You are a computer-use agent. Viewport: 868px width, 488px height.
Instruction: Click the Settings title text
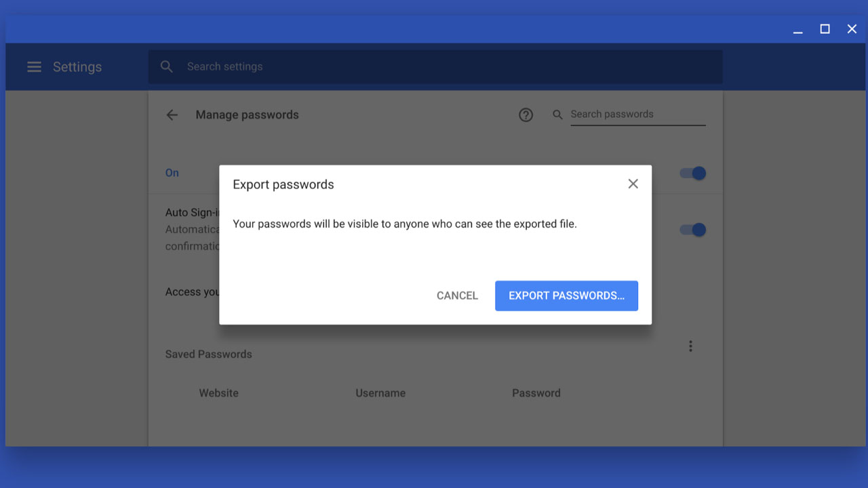[77, 67]
